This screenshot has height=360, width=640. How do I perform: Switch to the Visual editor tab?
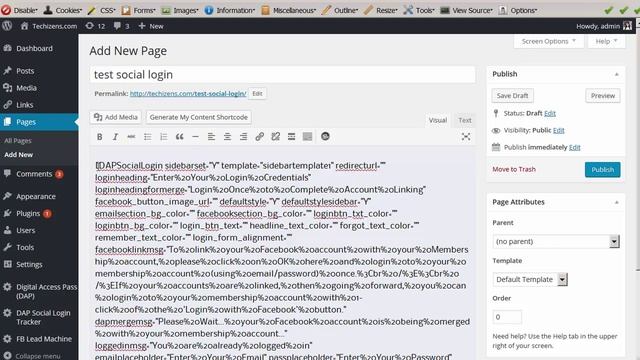(438, 120)
